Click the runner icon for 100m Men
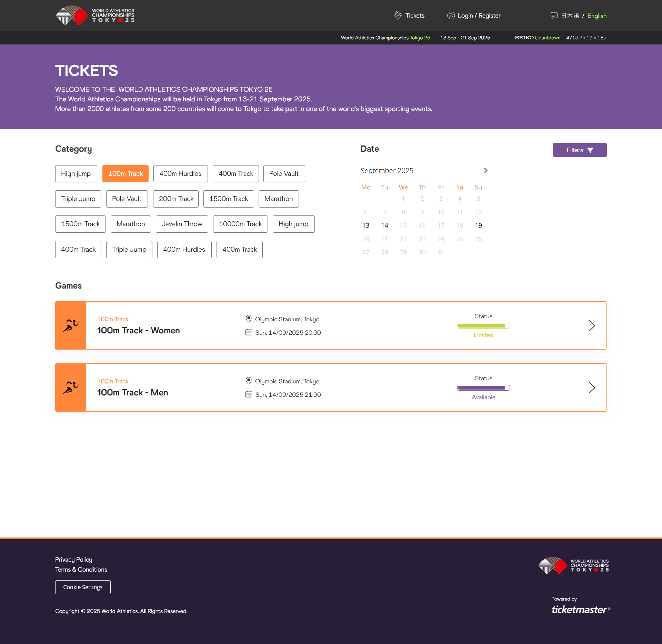 pos(71,388)
